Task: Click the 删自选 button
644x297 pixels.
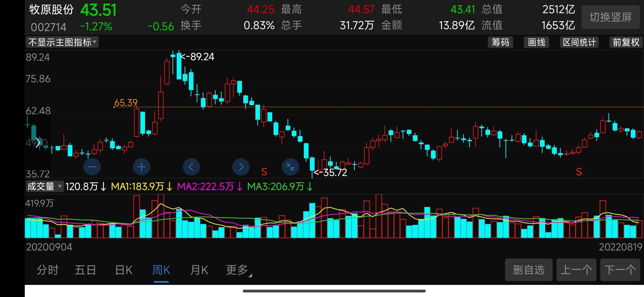Action: point(529,270)
